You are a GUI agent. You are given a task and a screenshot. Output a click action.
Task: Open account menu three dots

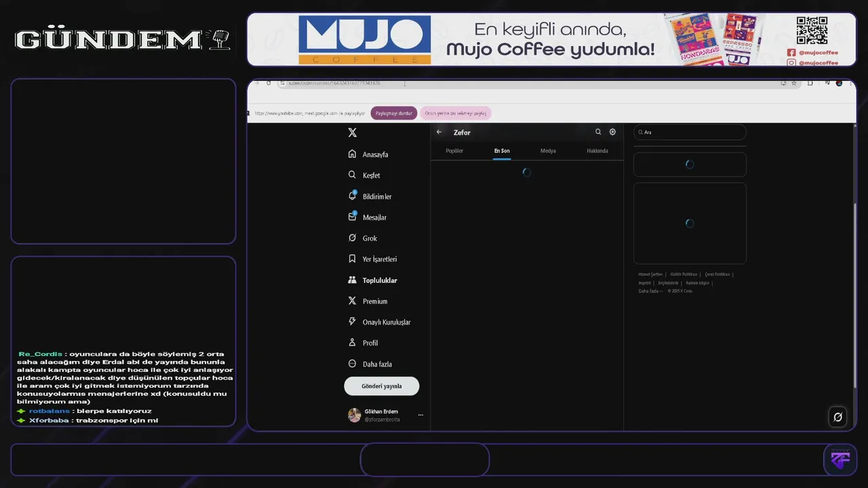[x=420, y=415]
